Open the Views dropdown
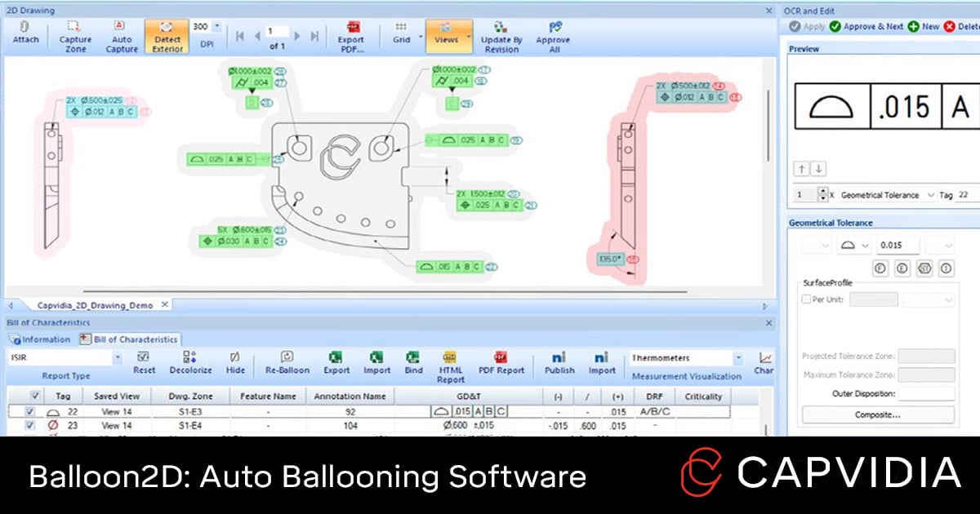The image size is (980, 514). [448, 37]
